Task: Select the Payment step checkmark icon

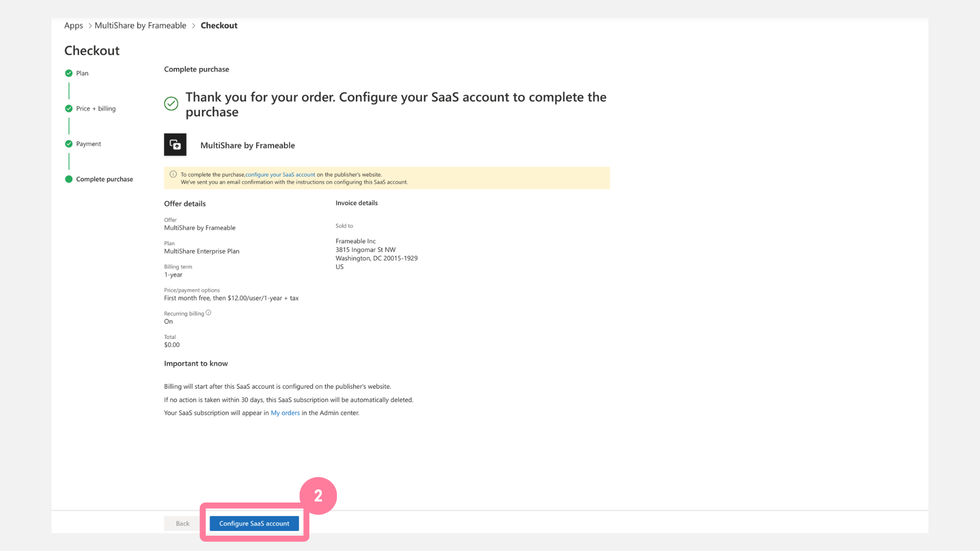Action: click(69, 144)
